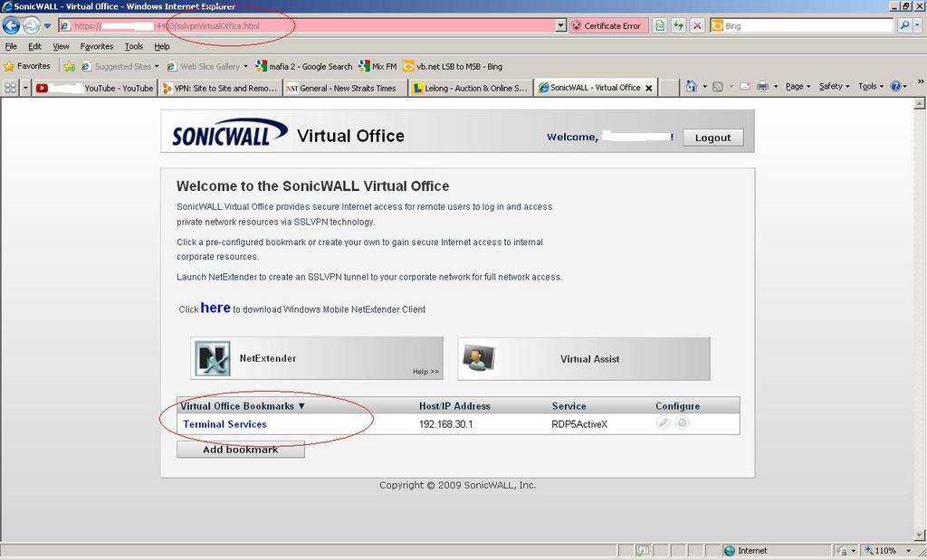Screen dimensions: 927x560
Task: Log out with the Logout button
Action: point(713,138)
